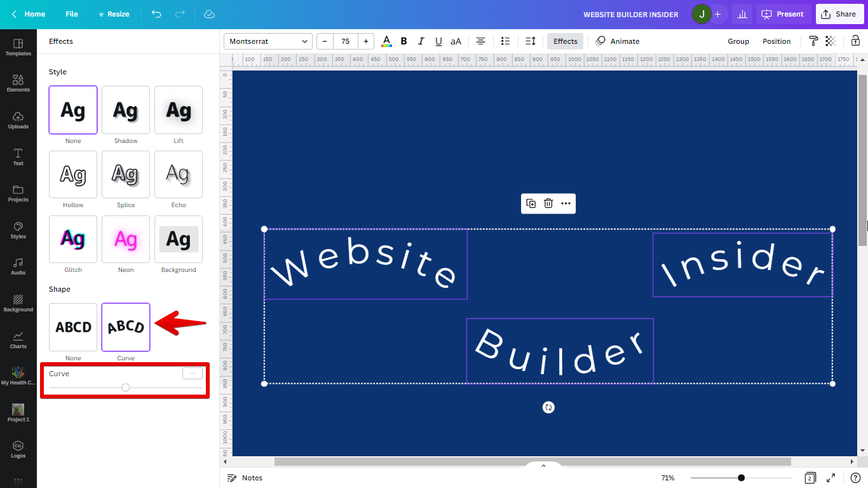Delete the selection with trash icon
Screen dimensions: 868x488
pyautogui.click(x=548, y=203)
